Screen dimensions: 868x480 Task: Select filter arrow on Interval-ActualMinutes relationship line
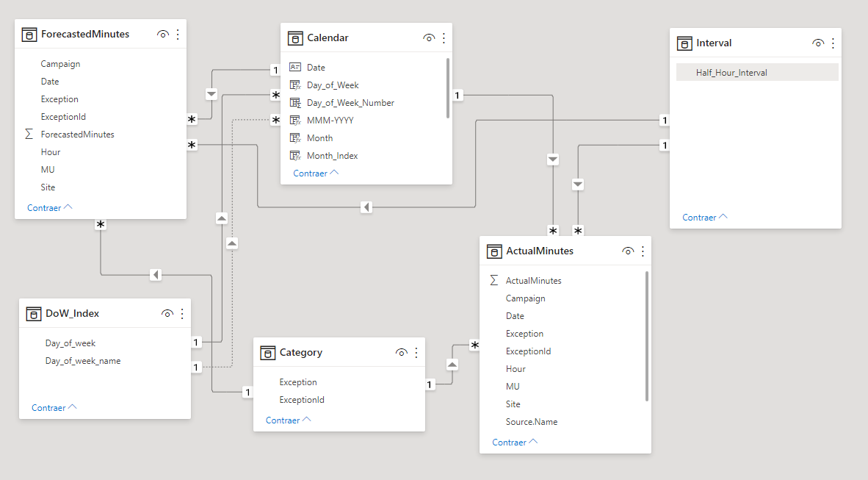tap(578, 185)
